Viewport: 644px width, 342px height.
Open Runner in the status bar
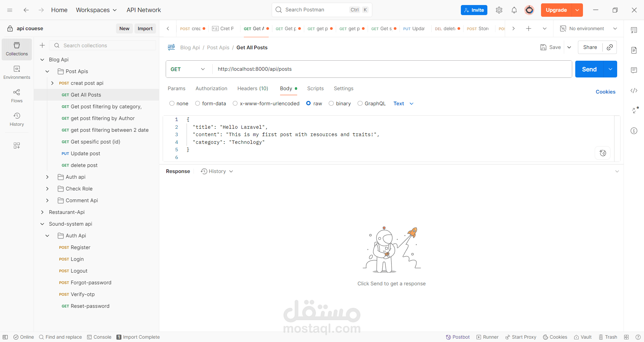pyautogui.click(x=487, y=337)
